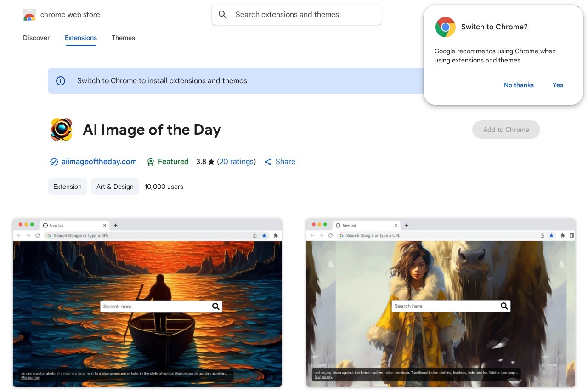Open the boat sunset screenshot thumbnail

point(147,303)
